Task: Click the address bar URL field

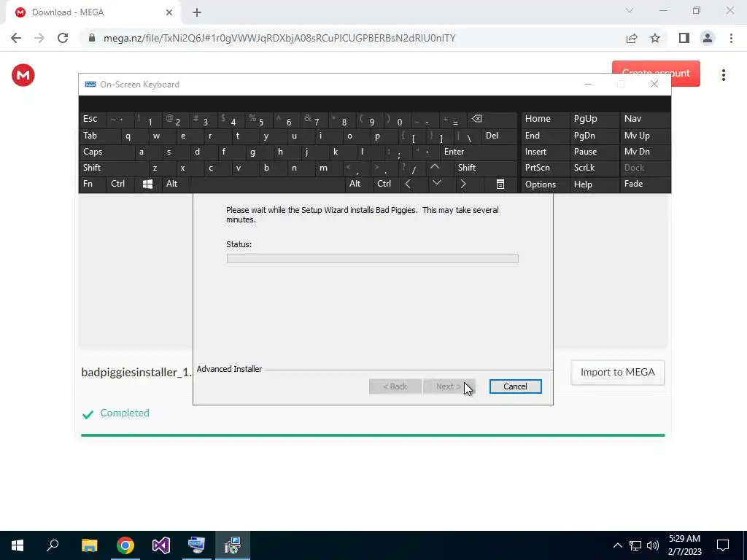Action: (279, 38)
